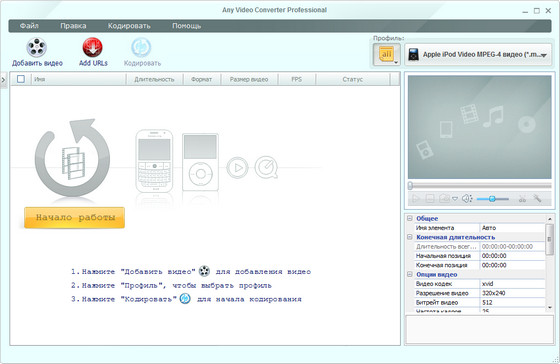The height and width of the screenshot is (364, 560).
Task: Click the iPod classic illustration
Action: (200, 162)
